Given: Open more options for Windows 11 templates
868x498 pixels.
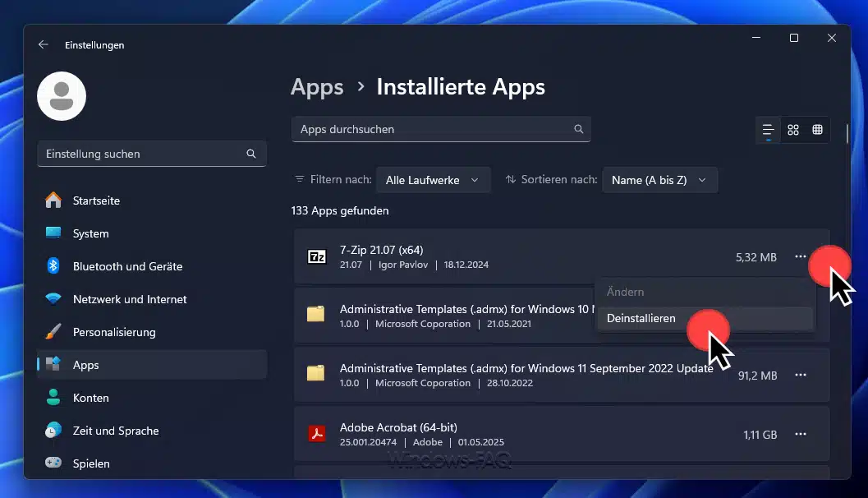Looking at the screenshot, I should [x=800, y=375].
